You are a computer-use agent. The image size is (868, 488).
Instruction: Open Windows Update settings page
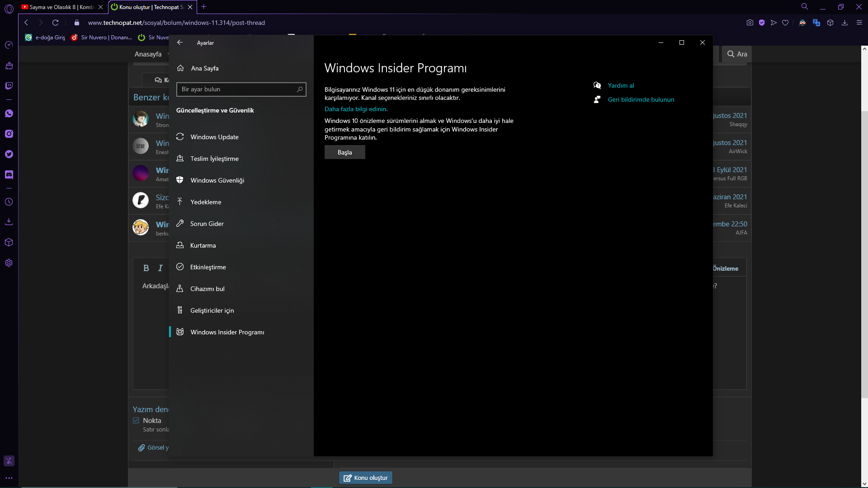pyautogui.click(x=214, y=137)
